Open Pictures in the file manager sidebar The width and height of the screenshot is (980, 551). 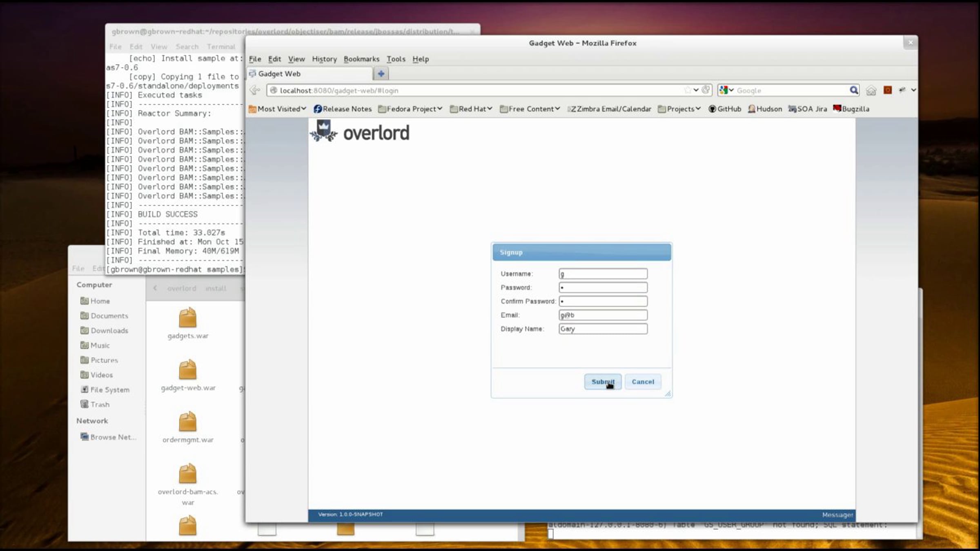click(x=99, y=360)
